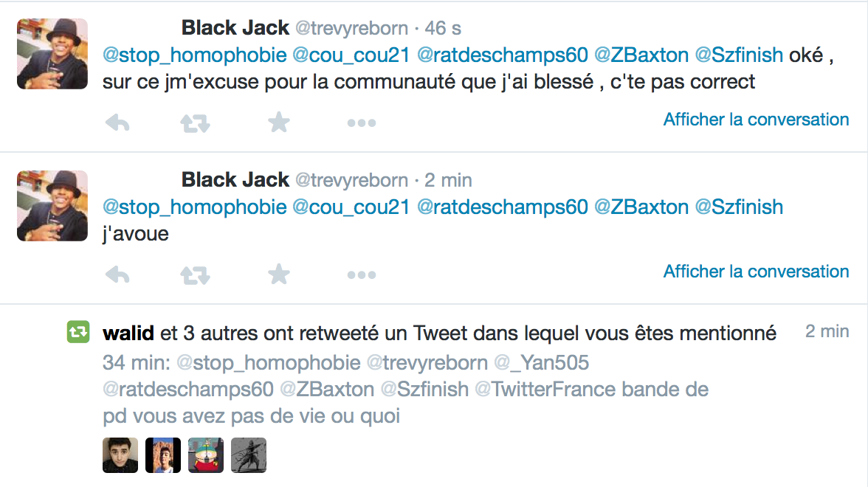Image resolution: width=868 pixels, height=487 pixels.
Task: Open more options on "j'avoue" tweet
Action: click(362, 274)
